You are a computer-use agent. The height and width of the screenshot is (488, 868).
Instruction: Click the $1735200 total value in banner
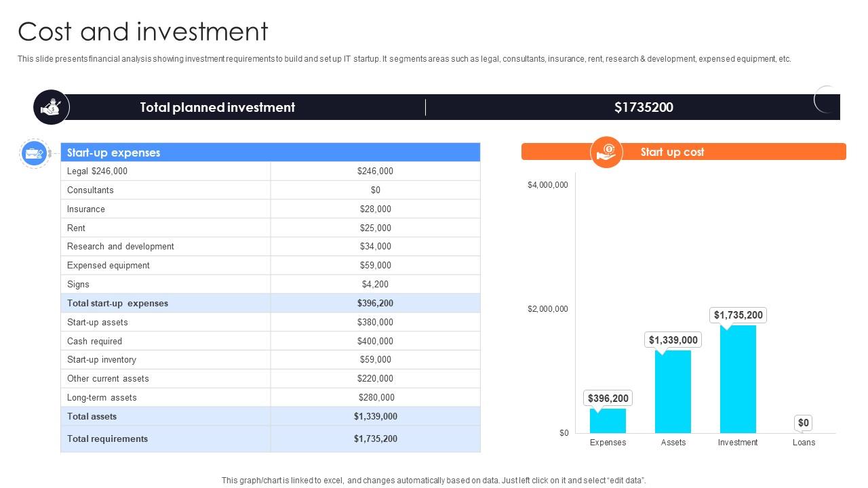(x=644, y=107)
